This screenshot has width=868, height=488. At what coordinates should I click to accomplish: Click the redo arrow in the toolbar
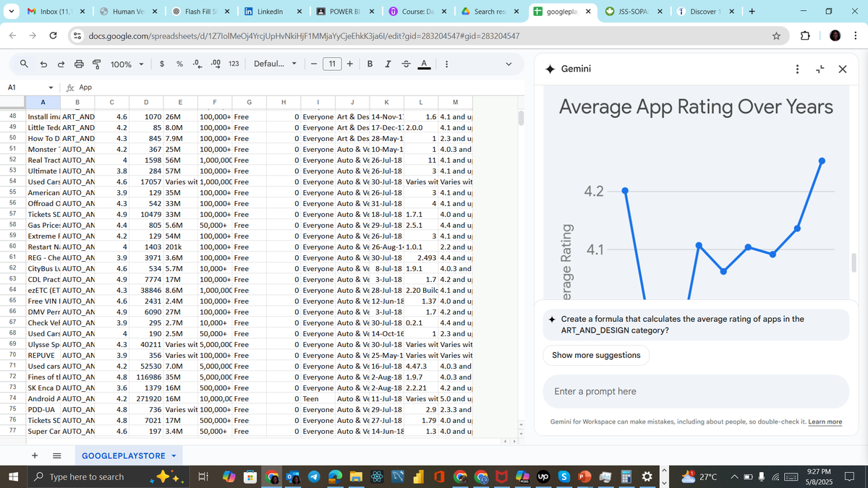[x=61, y=64]
